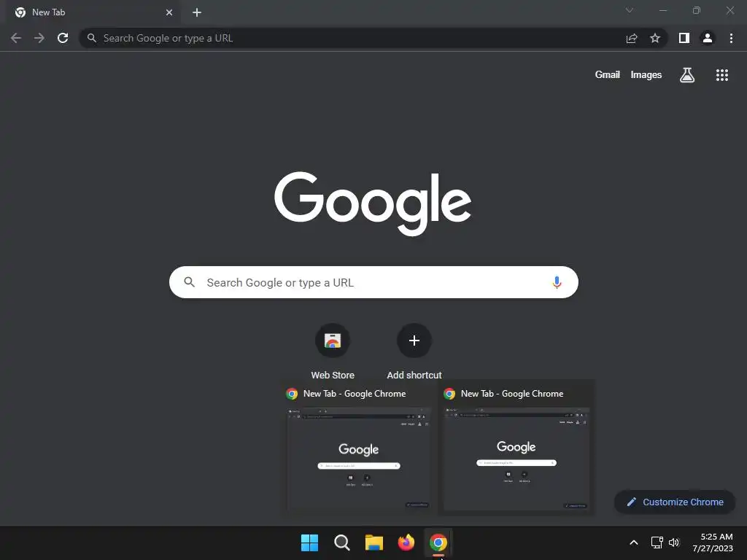Open a new tab with plus button
The height and width of the screenshot is (560, 747).
(x=197, y=12)
